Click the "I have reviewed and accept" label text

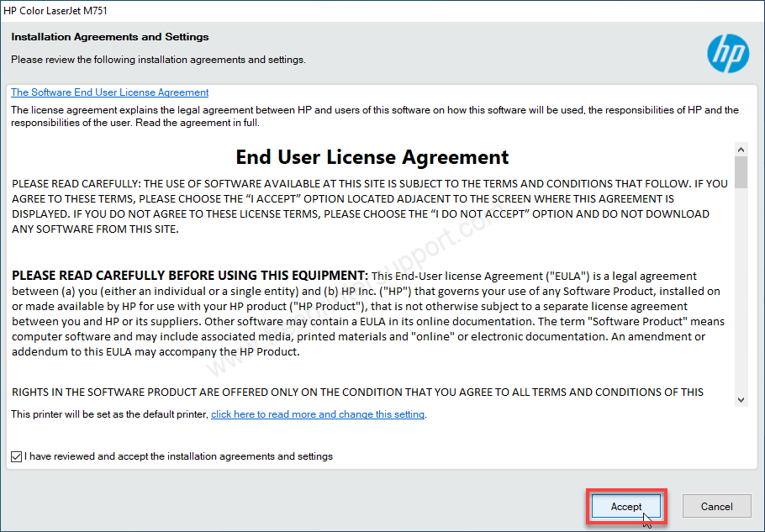[x=178, y=456]
